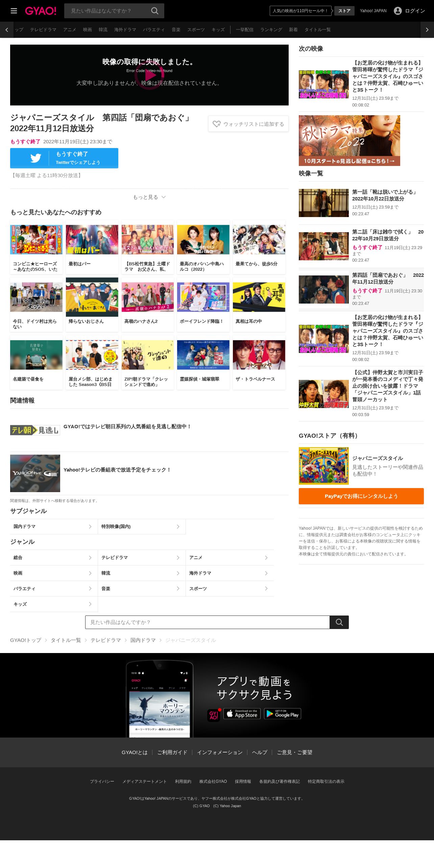Open the hamburger menu icon
The width and height of the screenshot is (434, 868).
pyautogui.click(x=14, y=11)
